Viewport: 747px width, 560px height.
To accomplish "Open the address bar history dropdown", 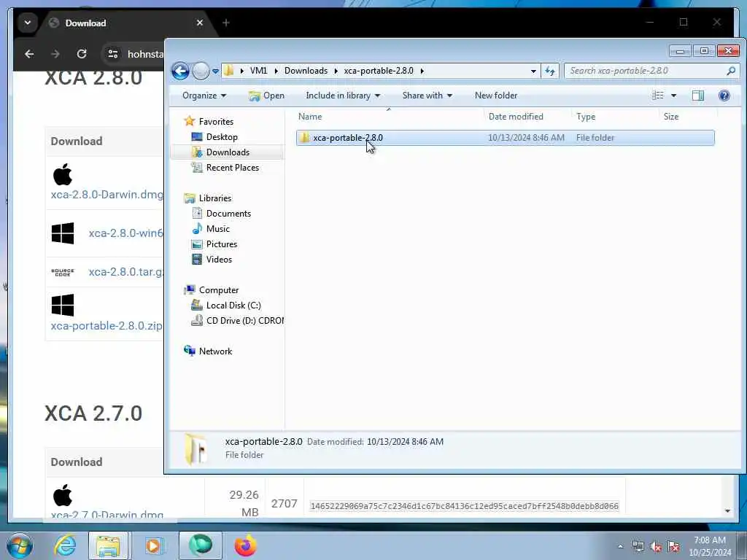I will click(x=533, y=71).
